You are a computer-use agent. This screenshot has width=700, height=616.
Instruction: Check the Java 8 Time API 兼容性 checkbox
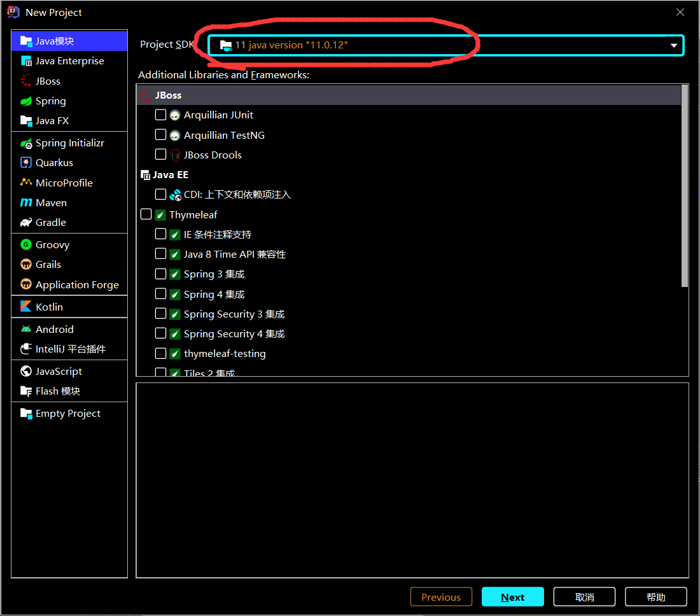(160, 253)
